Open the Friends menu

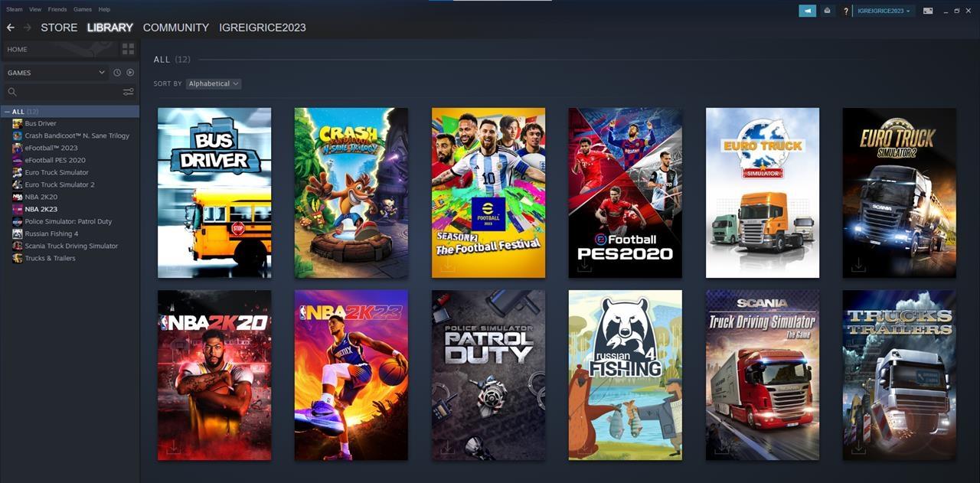[57, 9]
